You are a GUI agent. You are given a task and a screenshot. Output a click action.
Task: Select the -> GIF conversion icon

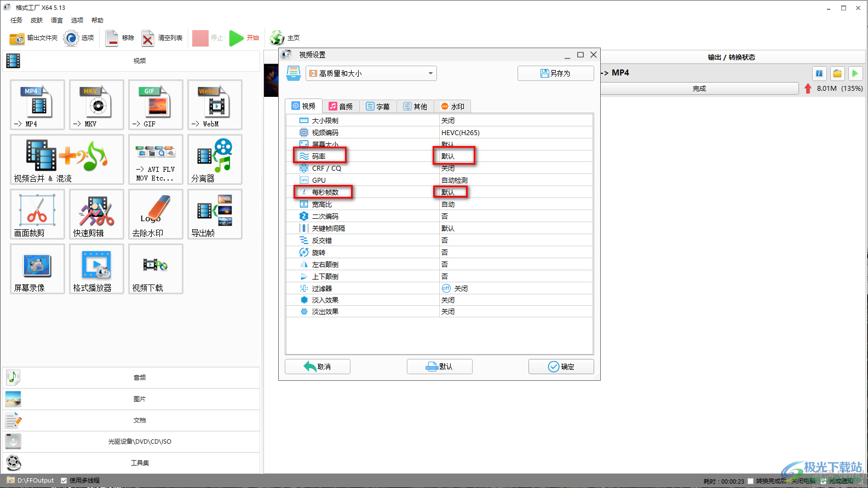click(x=156, y=104)
